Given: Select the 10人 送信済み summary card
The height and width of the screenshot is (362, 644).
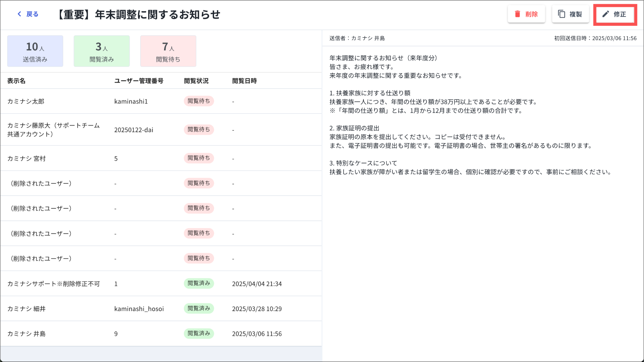Looking at the screenshot, I should click(x=35, y=51).
